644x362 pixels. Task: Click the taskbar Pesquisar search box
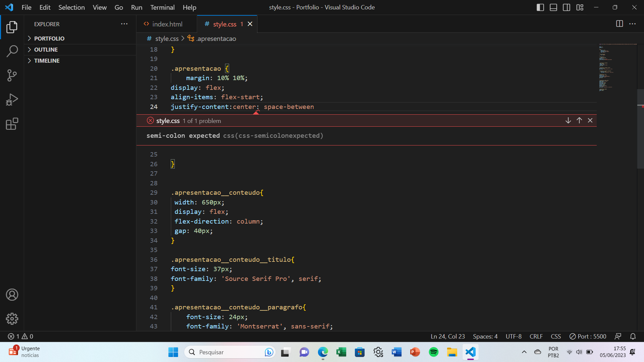230,352
